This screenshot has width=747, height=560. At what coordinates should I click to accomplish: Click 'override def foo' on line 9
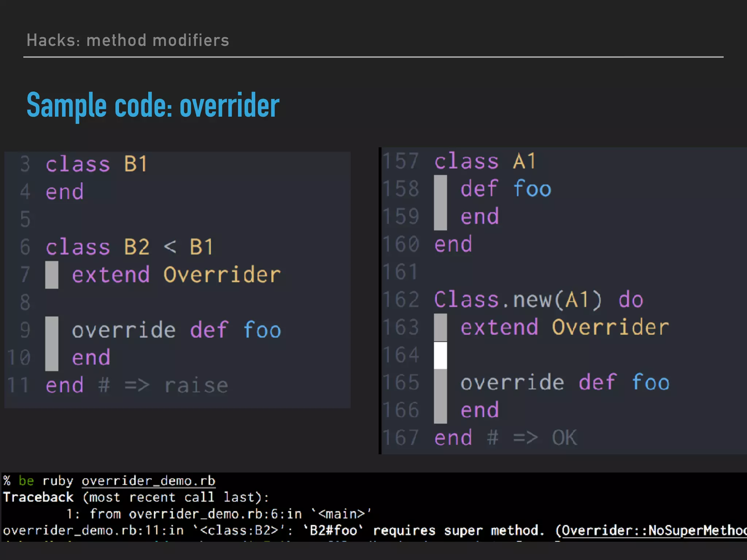(x=176, y=330)
